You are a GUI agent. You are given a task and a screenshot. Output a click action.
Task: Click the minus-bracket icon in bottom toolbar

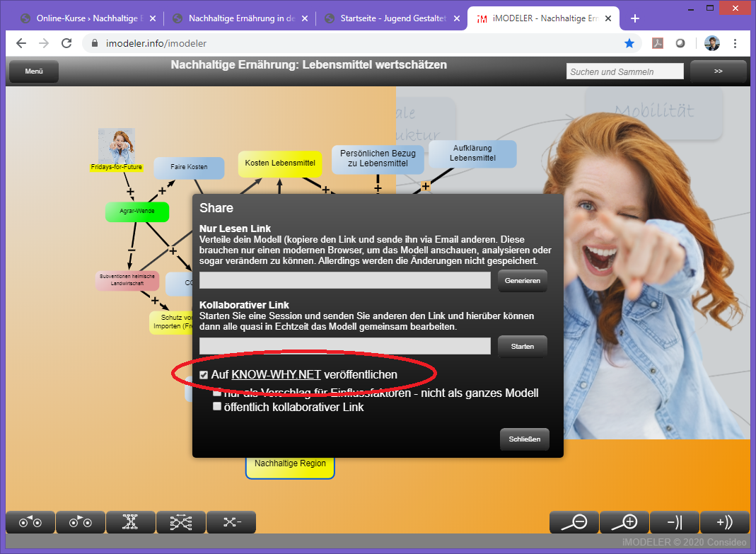point(675,522)
